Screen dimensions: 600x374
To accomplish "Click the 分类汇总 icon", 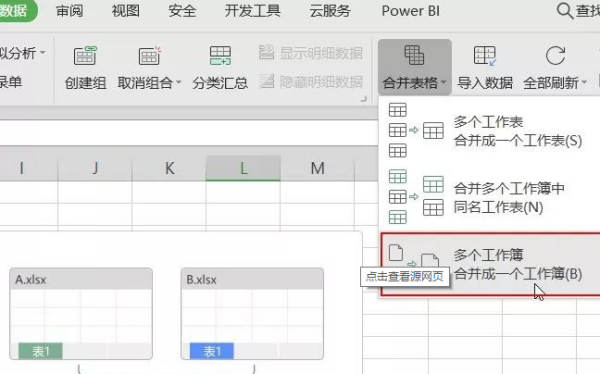I will point(220,56).
